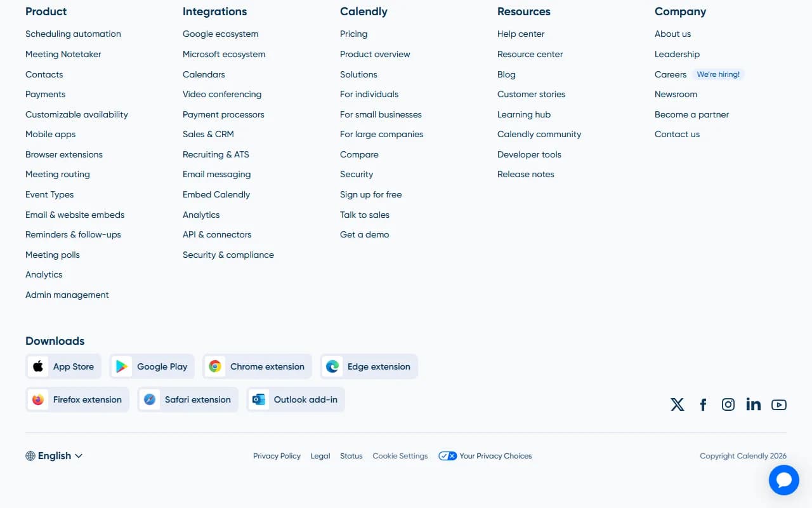Open Video conferencing link
Screen dimensions: 812x508
(222, 94)
